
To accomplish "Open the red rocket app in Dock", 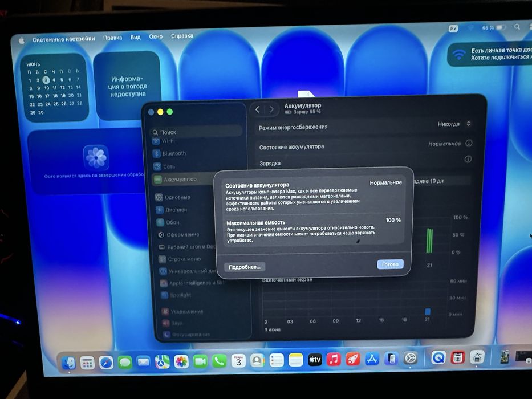I will point(353,359).
